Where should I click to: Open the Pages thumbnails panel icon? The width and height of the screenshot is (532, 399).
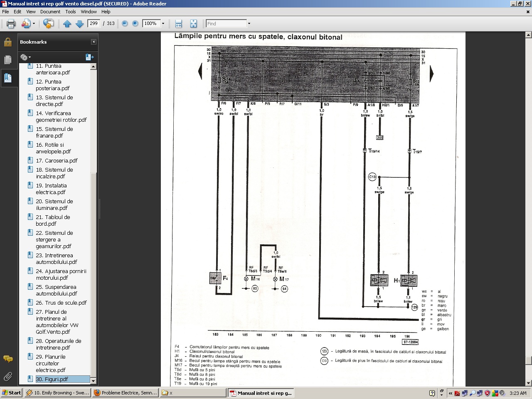(x=7, y=60)
